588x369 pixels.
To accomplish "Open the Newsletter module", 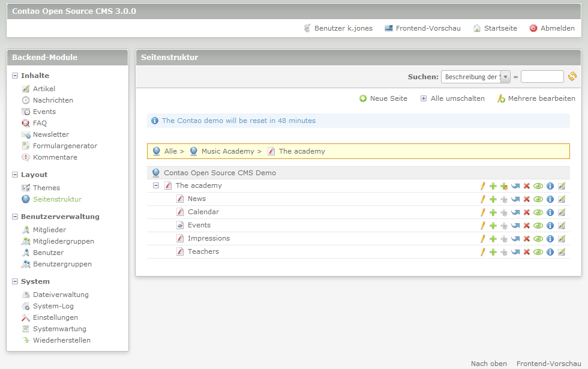I will [51, 134].
